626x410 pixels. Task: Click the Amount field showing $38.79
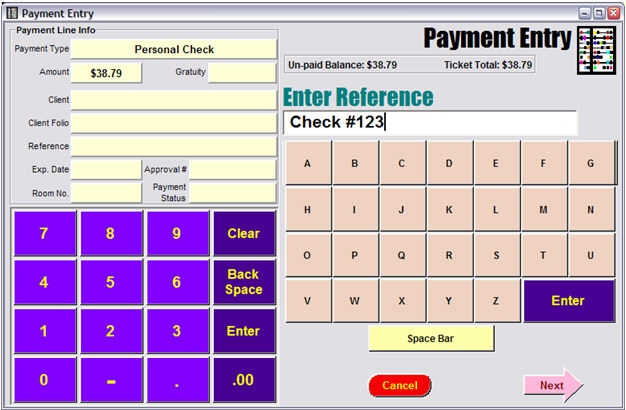[106, 73]
